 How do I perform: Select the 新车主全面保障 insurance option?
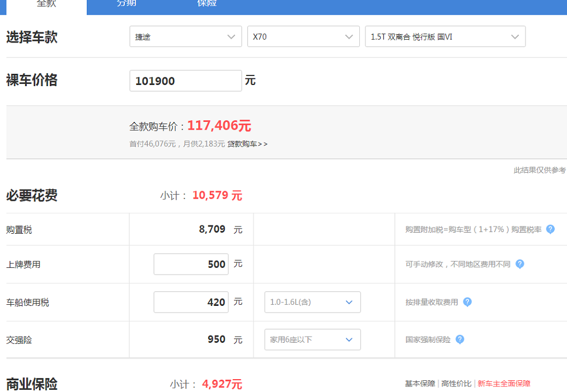click(504, 384)
